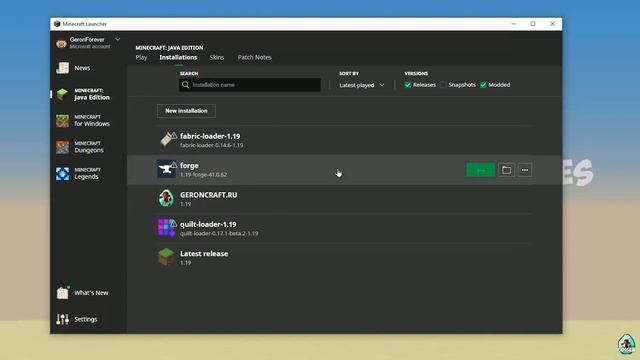
Task: Click quilt-loader-1.19 installation icon
Action: tap(167, 227)
